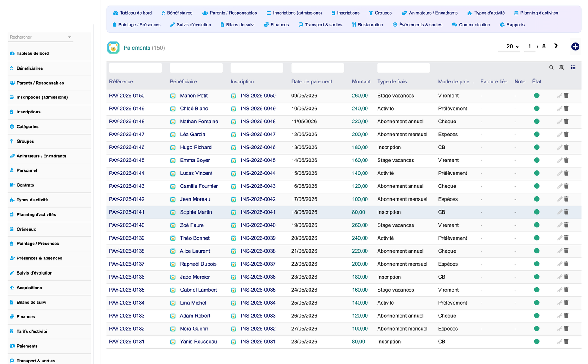Delete payment PAY-2026-0131 with trash icon
Viewport: 588px width, 364px height.
tap(566, 342)
